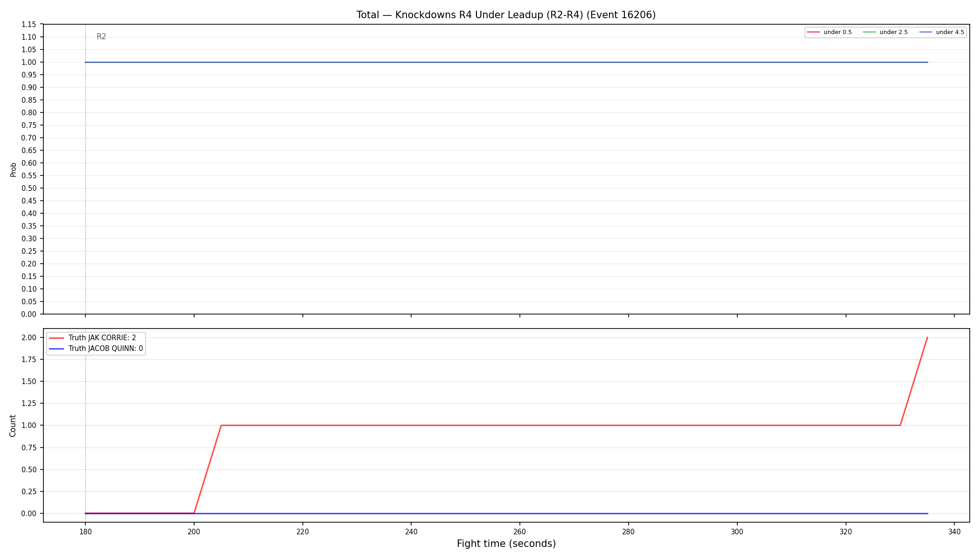This screenshot has height=560, width=980.
Task: Click the 1.15 tick on the Prob axis
Action: pos(28,25)
